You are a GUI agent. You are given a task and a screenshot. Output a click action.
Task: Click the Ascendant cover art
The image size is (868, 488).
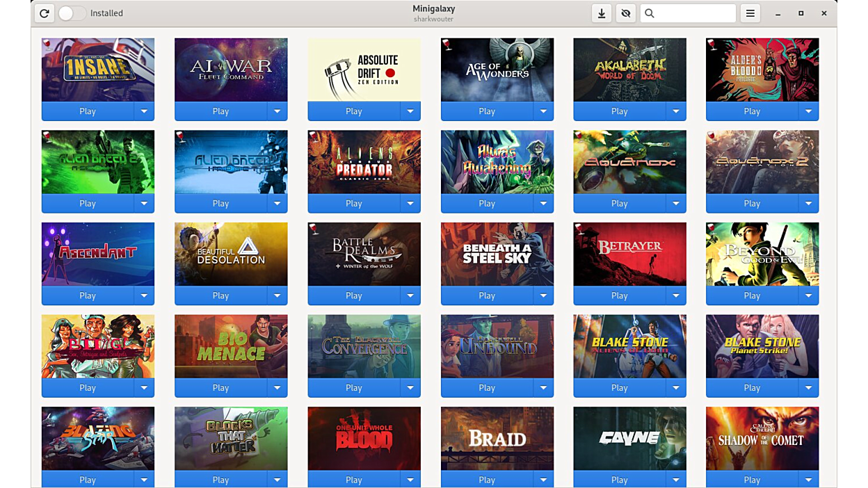point(98,254)
